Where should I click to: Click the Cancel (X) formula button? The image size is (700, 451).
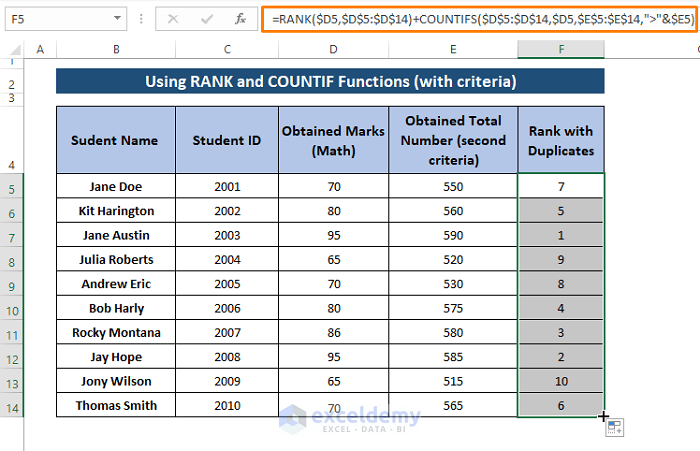point(173,19)
